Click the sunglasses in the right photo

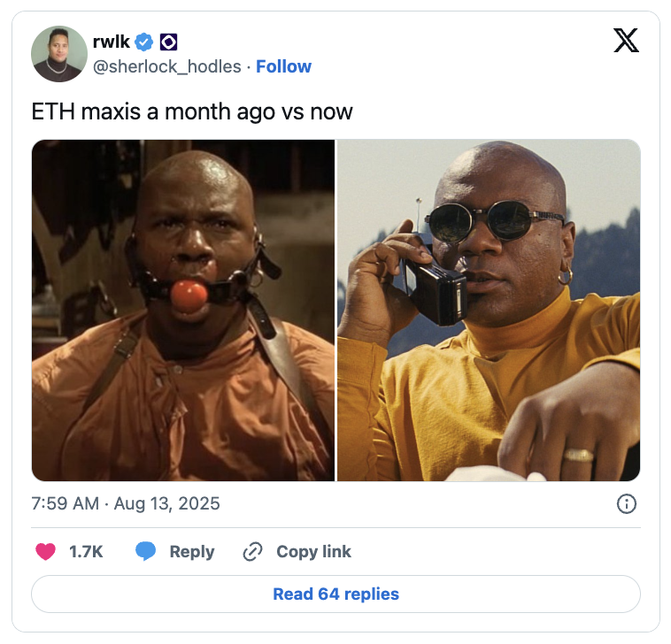pos(494,221)
